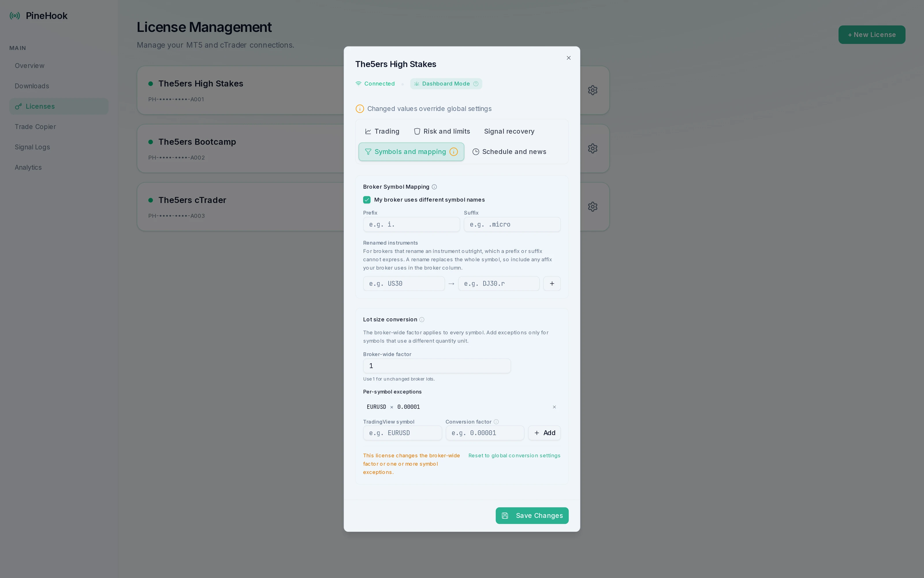Focus the TradingView symbol input
924x578 pixels.
[403, 433]
